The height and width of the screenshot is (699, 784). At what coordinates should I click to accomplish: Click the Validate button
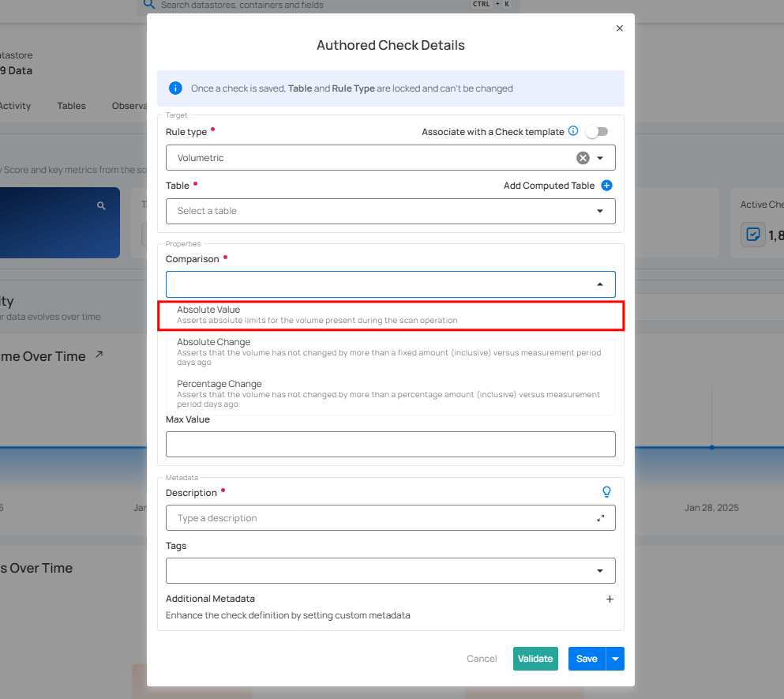coord(535,659)
